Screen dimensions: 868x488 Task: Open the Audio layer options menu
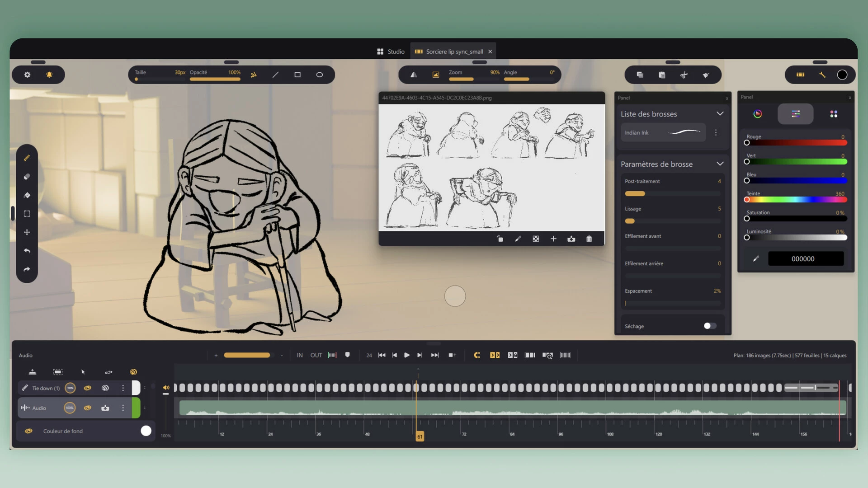pos(123,408)
